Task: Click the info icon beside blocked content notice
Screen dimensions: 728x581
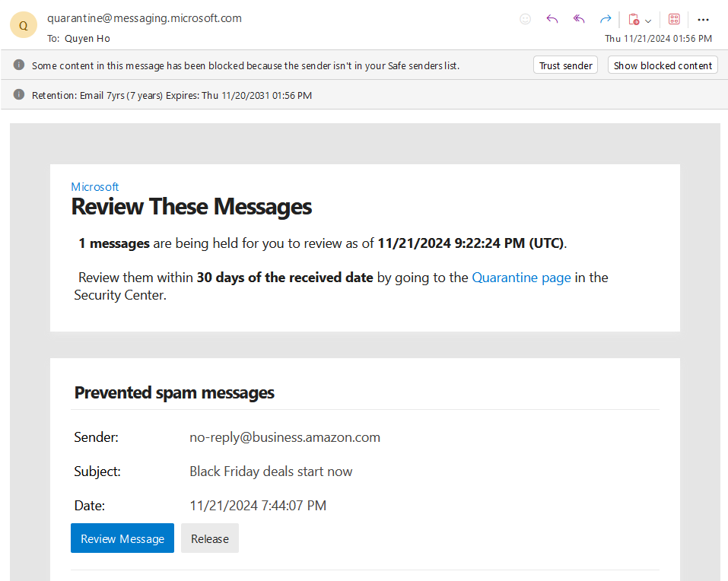Action: [x=19, y=65]
